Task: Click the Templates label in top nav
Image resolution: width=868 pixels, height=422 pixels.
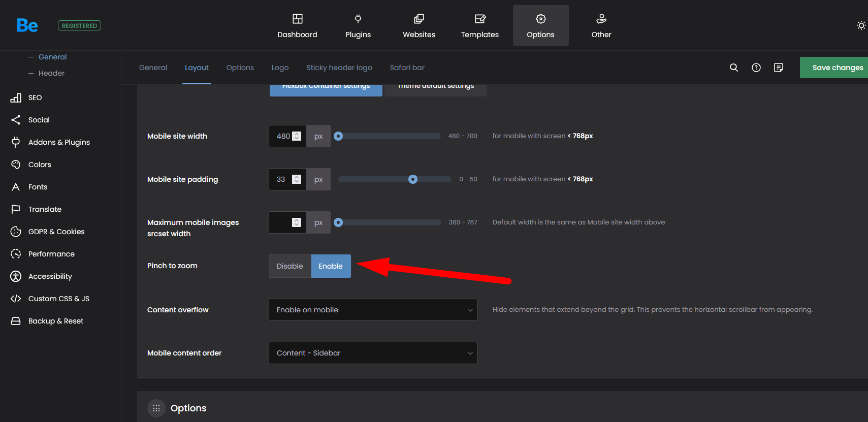Action: tap(480, 35)
